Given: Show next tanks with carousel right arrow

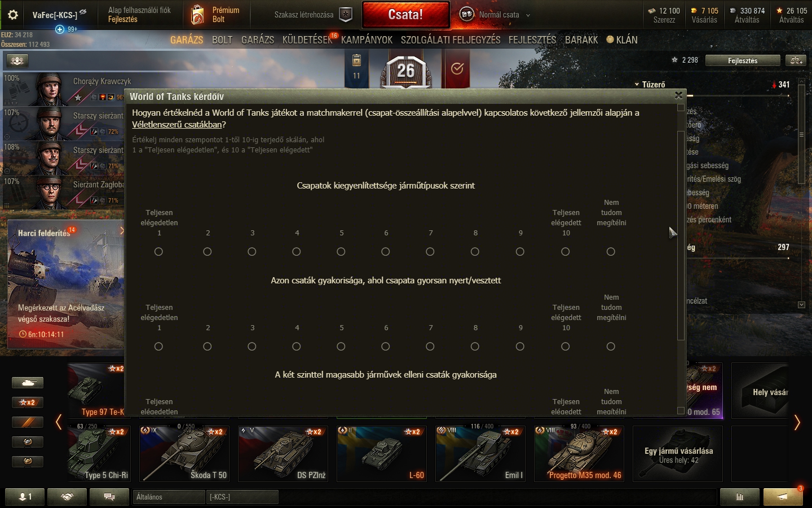Looking at the screenshot, I should (x=797, y=422).
